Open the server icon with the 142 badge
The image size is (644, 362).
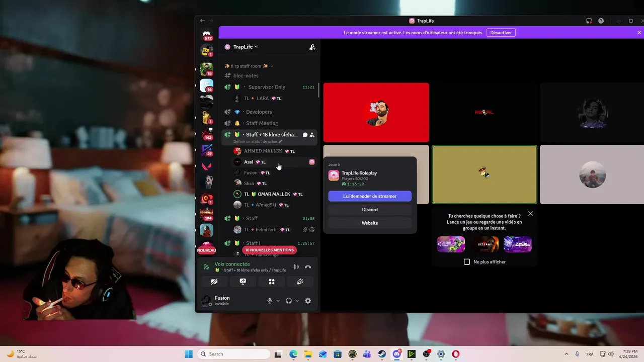click(207, 134)
